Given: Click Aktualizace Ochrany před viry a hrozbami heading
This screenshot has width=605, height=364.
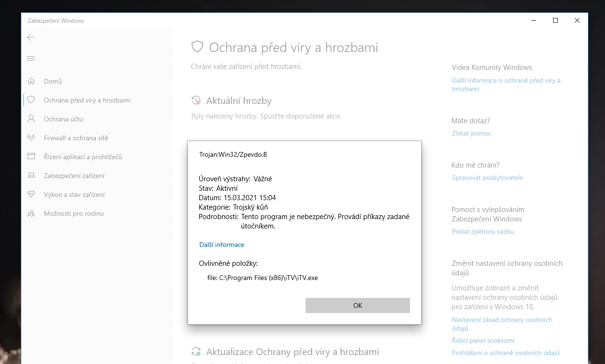Looking at the screenshot, I should click(x=293, y=352).
